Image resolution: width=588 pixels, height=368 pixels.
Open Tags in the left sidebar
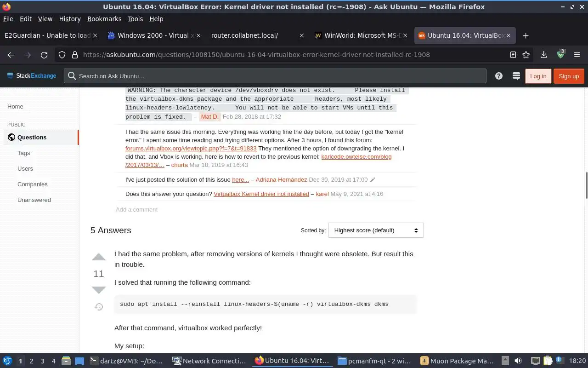point(24,153)
